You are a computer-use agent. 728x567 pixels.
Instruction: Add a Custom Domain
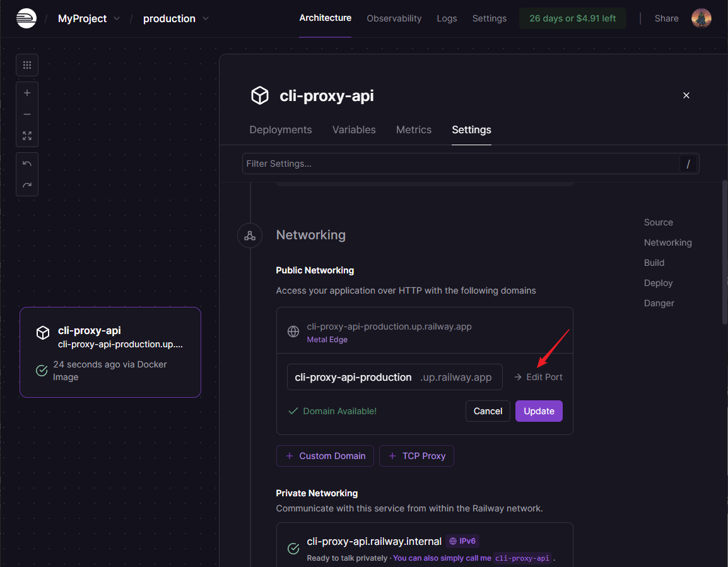[x=325, y=456]
